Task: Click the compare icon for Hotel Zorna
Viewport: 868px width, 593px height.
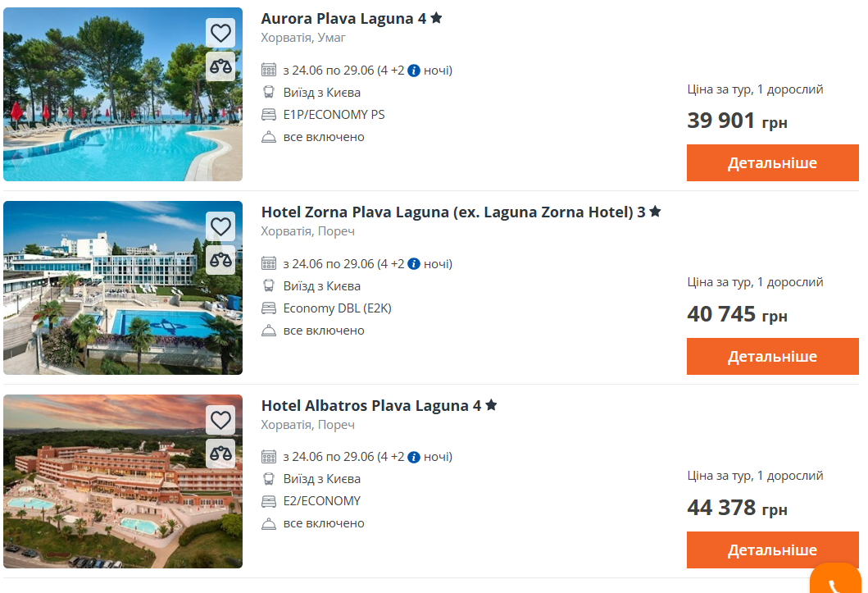Action: tap(220, 260)
